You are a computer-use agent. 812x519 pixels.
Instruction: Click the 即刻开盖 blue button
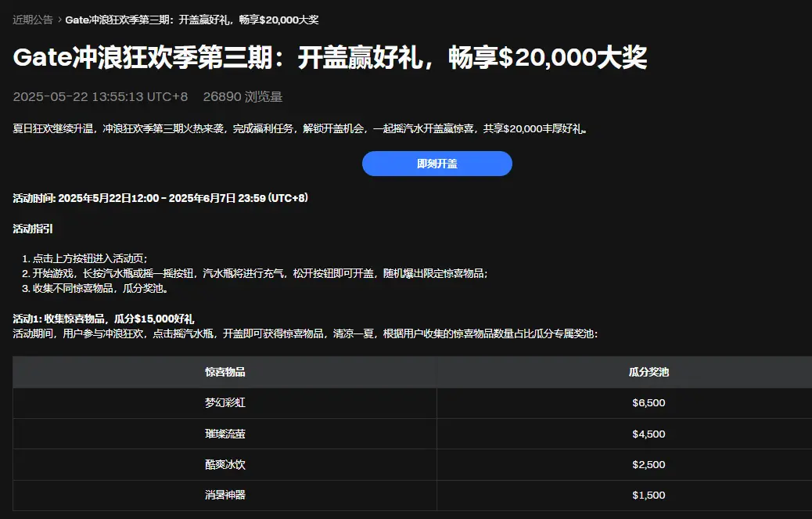pos(437,164)
